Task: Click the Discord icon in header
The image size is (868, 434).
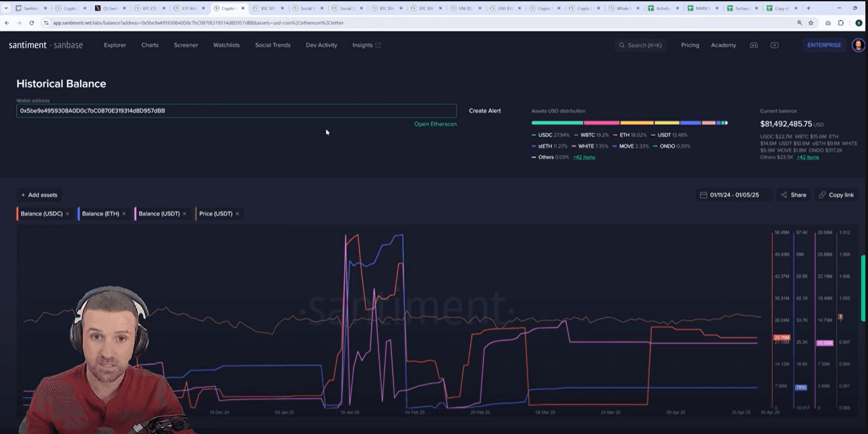Action: (754, 45)
